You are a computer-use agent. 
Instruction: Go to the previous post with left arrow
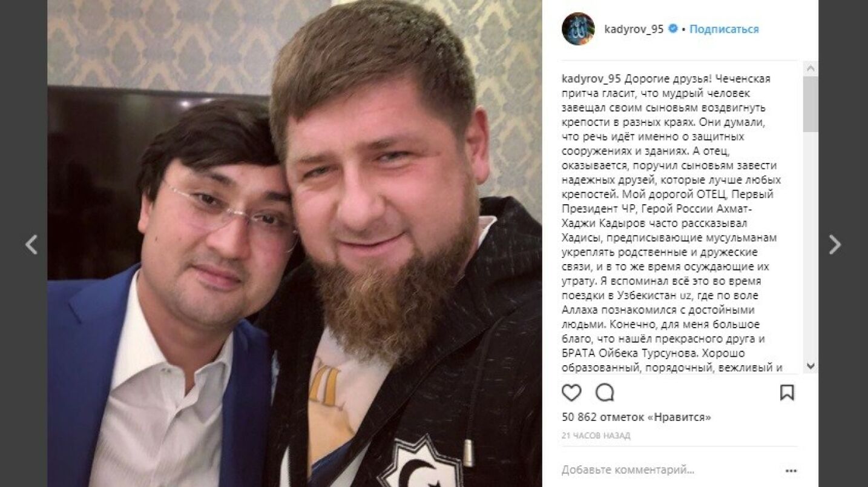click(x=31, y=245)
